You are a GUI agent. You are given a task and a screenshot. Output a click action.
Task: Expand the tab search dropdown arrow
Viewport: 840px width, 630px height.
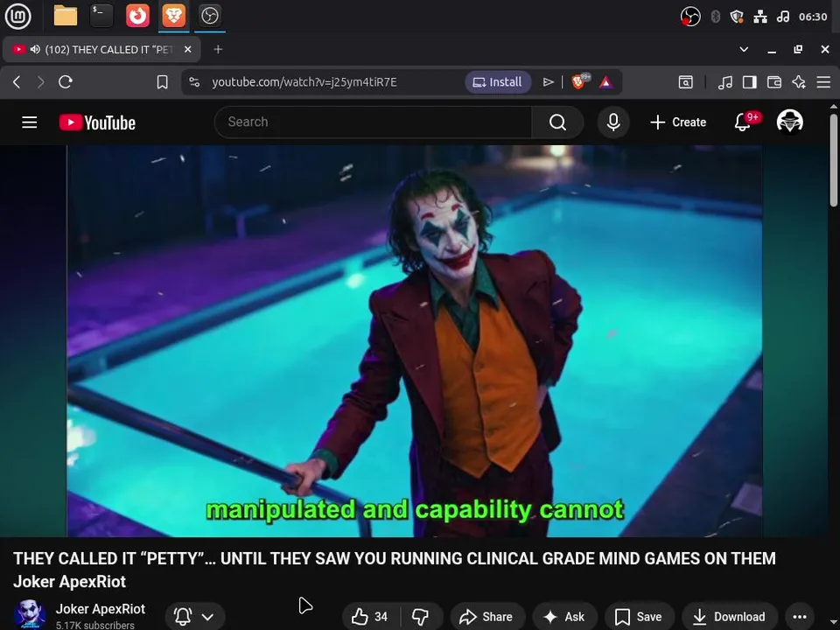pyautogui.click(x=744, y=49)
